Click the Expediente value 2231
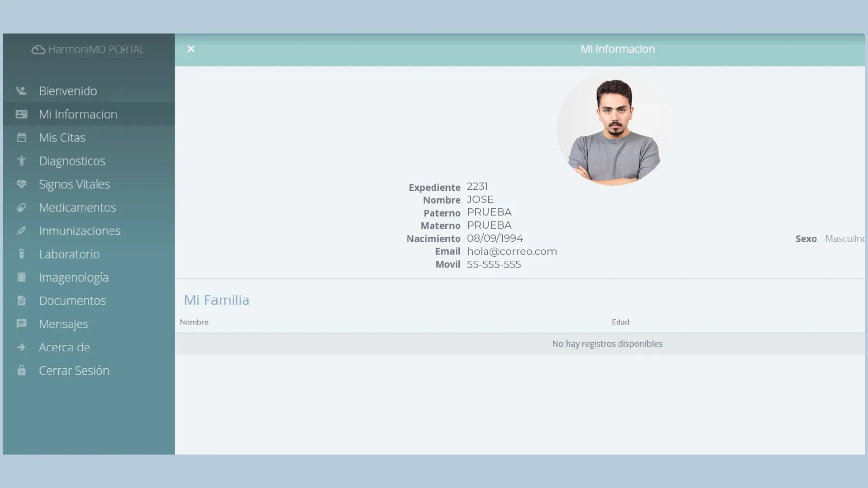The image size is (868, 488). coord(477,186)
